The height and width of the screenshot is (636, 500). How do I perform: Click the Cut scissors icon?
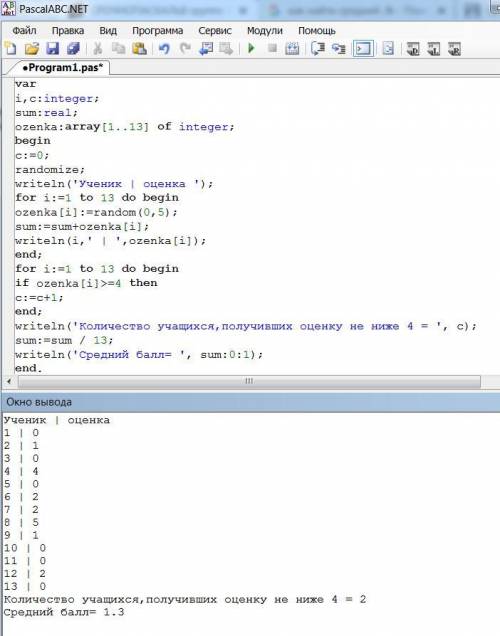(x=97, y=49)
